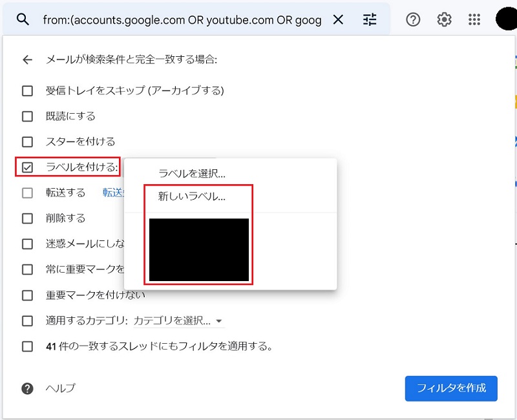Go back with the left arrow icon

click(x=27, y=59)
